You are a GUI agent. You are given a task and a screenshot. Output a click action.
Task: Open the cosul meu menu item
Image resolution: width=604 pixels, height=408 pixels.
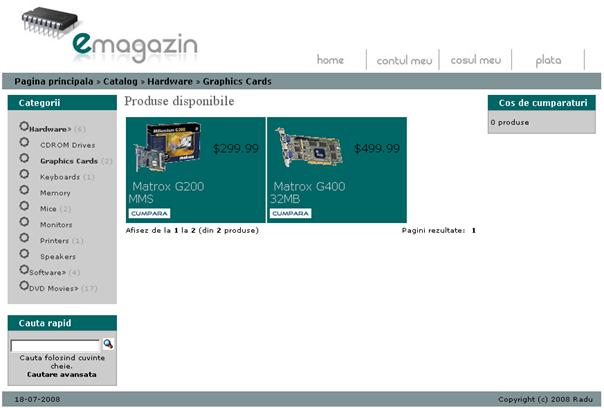click(476, 60)
